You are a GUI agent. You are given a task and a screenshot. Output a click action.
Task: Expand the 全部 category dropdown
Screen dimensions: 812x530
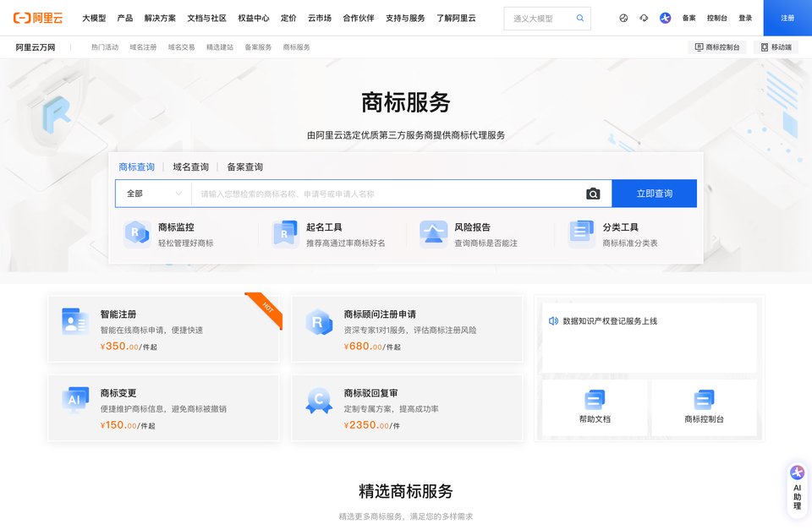(x=154, y=194)
